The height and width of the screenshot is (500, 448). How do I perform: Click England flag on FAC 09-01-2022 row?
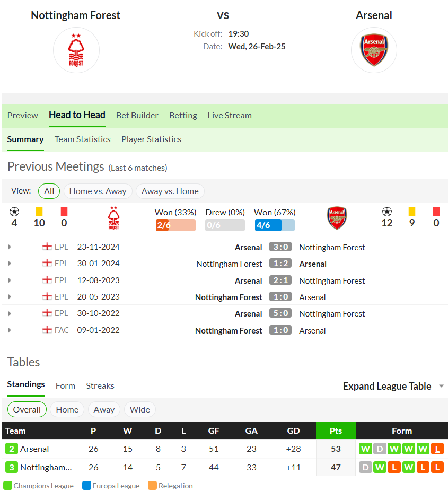tap(47, 330)
